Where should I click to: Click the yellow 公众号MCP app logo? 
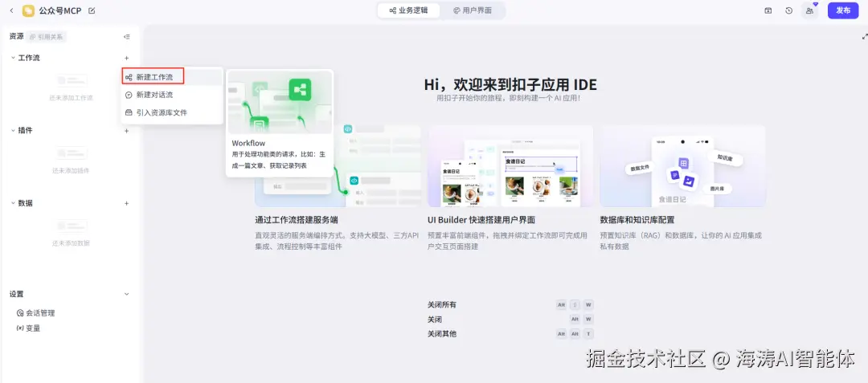pos(28,10)
